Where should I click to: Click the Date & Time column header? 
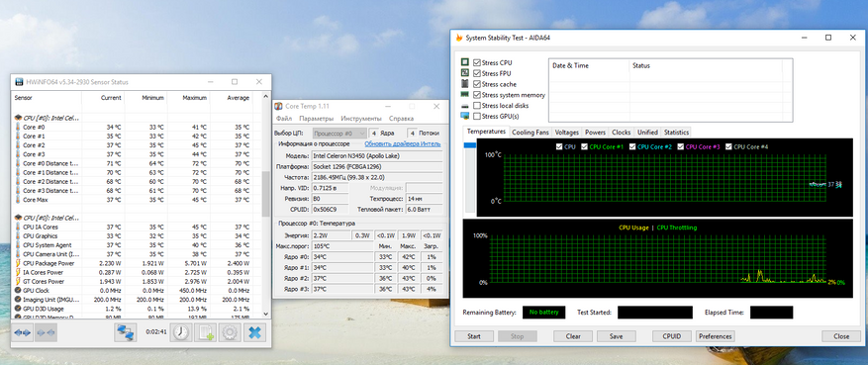tap(590, 66)
